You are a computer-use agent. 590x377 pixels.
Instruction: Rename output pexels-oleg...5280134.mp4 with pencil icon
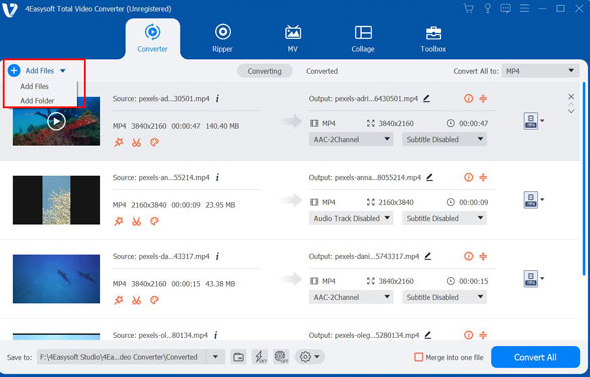pos(427,335)
